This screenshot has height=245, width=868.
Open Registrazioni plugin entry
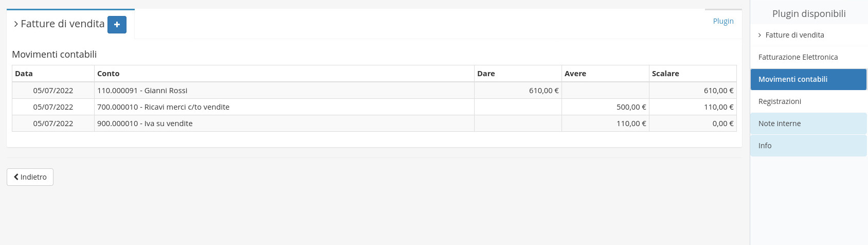click(808, 101)
